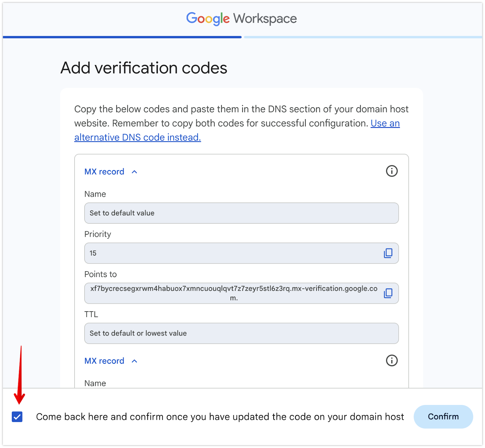Untick the domain host confirmation checkbox
The width and height of the screenshot is (485, 448).
[x=17, y=417]
